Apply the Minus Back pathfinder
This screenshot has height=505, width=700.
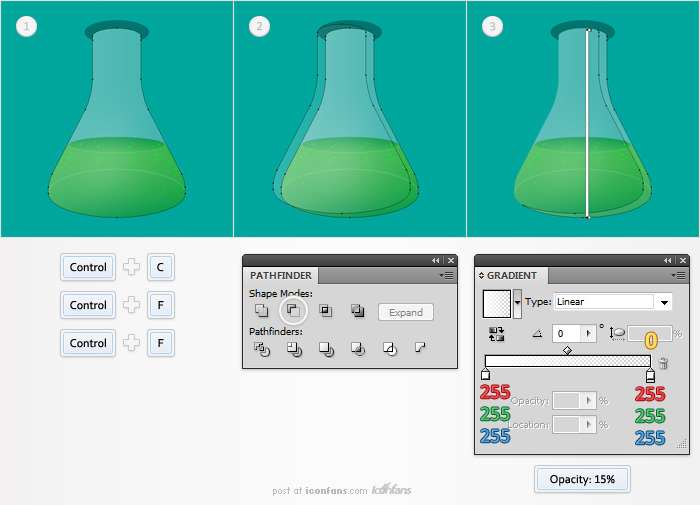(420, 347)
